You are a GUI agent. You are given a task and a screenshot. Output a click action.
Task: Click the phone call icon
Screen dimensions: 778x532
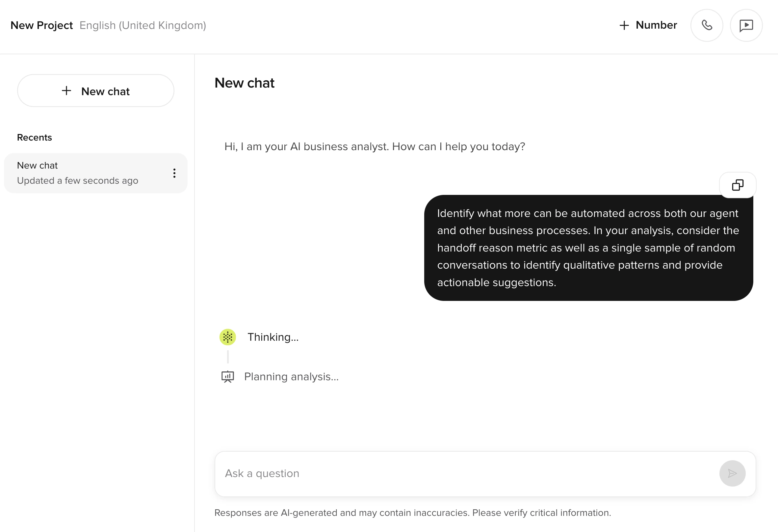707,25
